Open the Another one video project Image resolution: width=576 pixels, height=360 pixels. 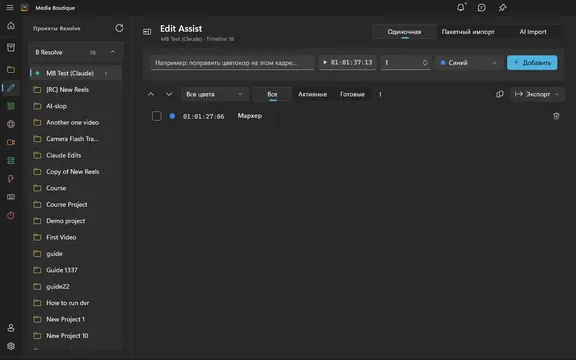click(75, 122)
